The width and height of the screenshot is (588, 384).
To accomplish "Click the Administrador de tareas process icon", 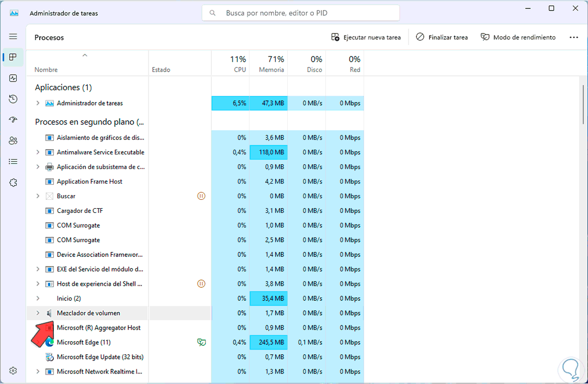I will 50,103.
